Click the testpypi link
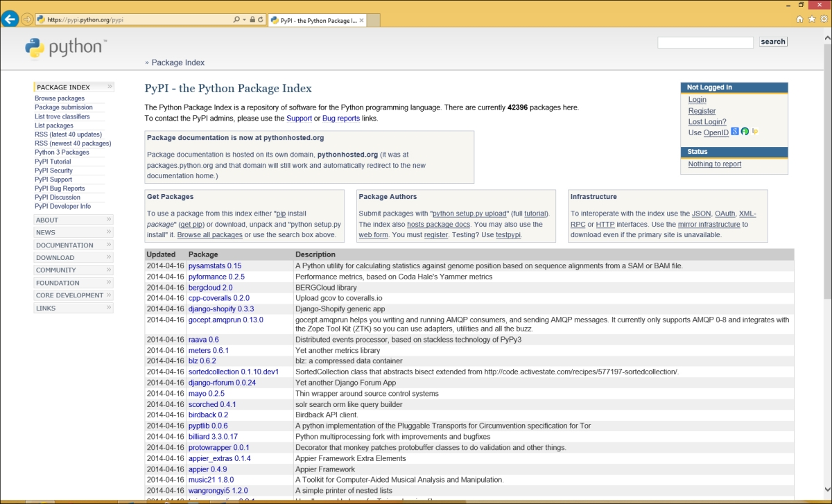This screenshot has width=832, height=504. pyautogui.click(x=508, y=235)
